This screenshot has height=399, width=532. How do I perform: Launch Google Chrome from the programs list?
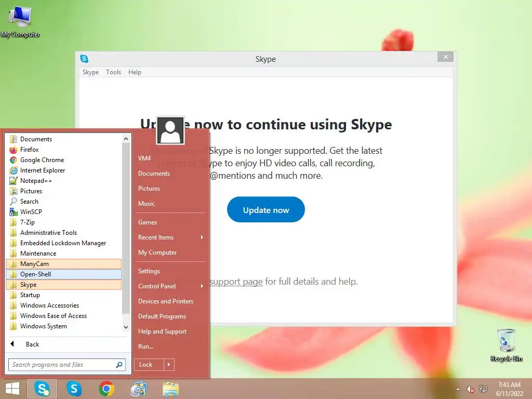point(64,160)
